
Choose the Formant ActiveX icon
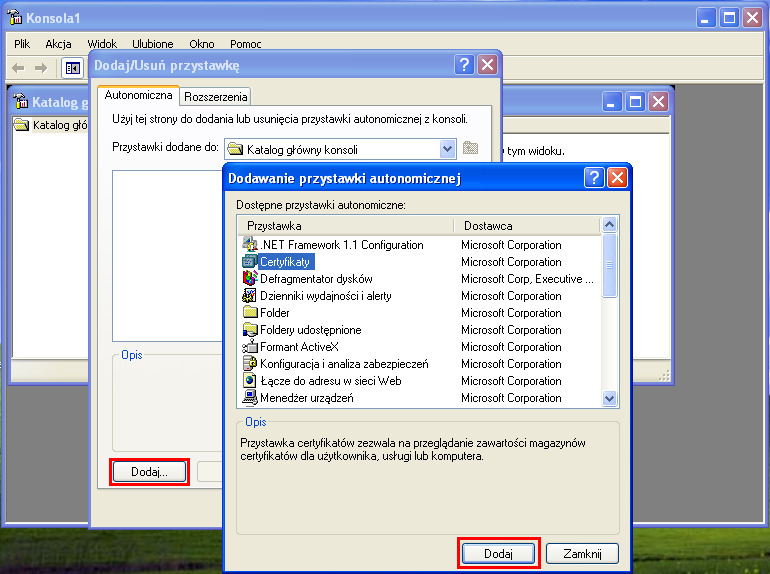[x=249, y=346]
